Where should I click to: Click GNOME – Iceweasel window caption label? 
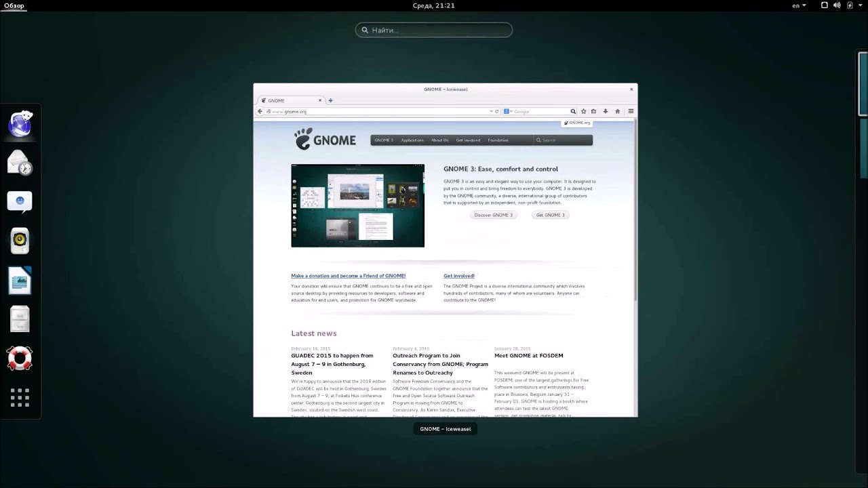click(445, 429)
